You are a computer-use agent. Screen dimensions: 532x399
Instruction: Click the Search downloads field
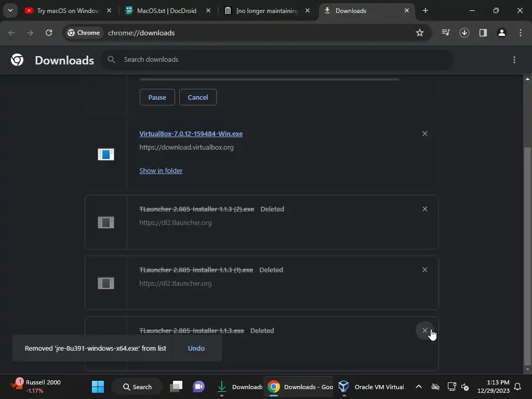click(277, 60)
